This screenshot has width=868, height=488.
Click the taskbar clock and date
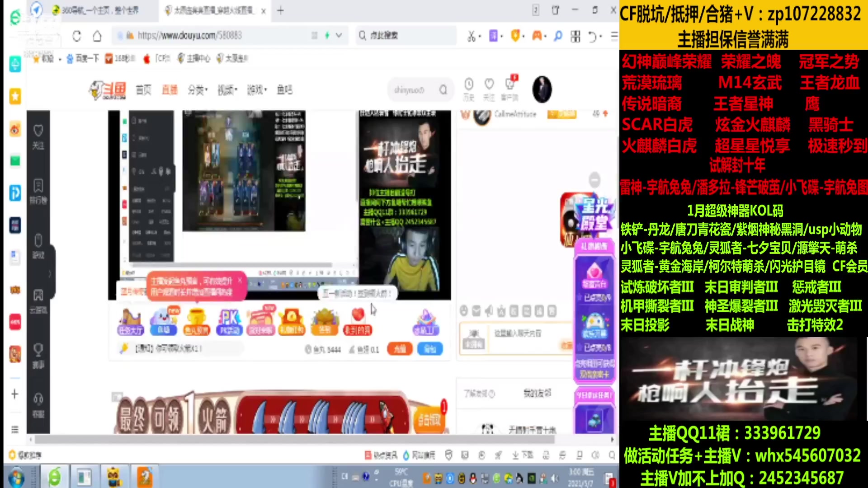coord(581,477)
